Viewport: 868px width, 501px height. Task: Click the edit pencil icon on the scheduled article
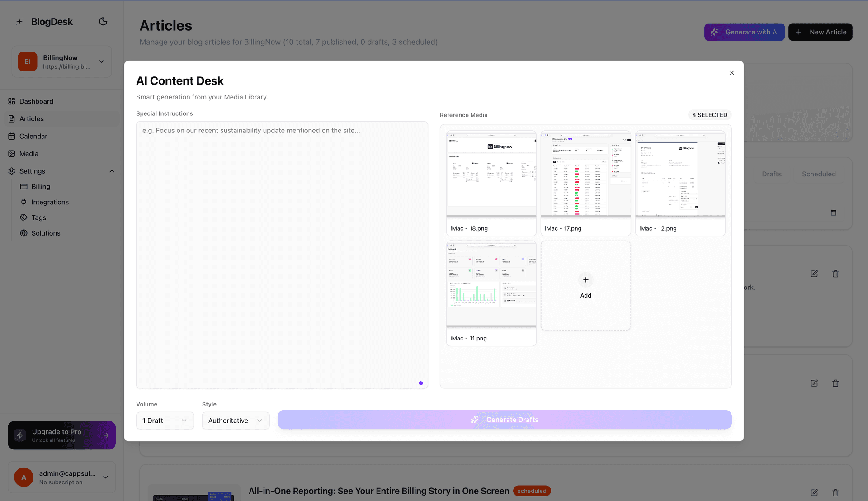click(815, 493)
